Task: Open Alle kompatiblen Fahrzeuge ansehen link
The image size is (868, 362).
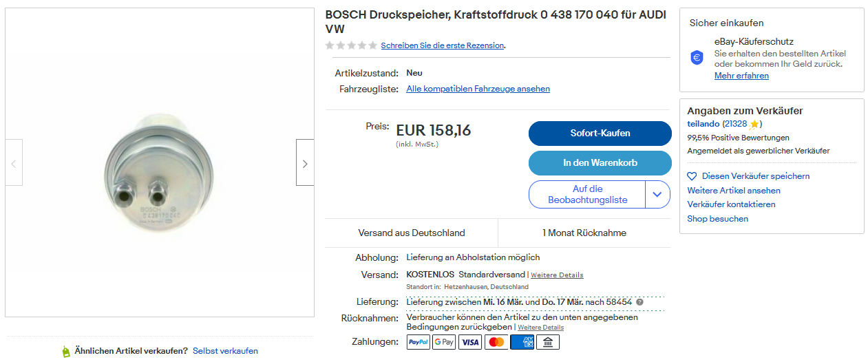Action: point(478,89)
